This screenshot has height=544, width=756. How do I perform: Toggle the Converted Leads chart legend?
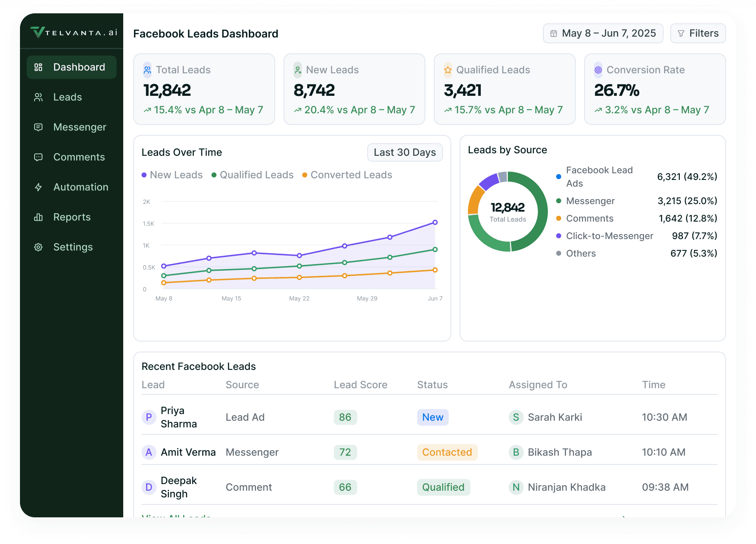tap(347, 175)
